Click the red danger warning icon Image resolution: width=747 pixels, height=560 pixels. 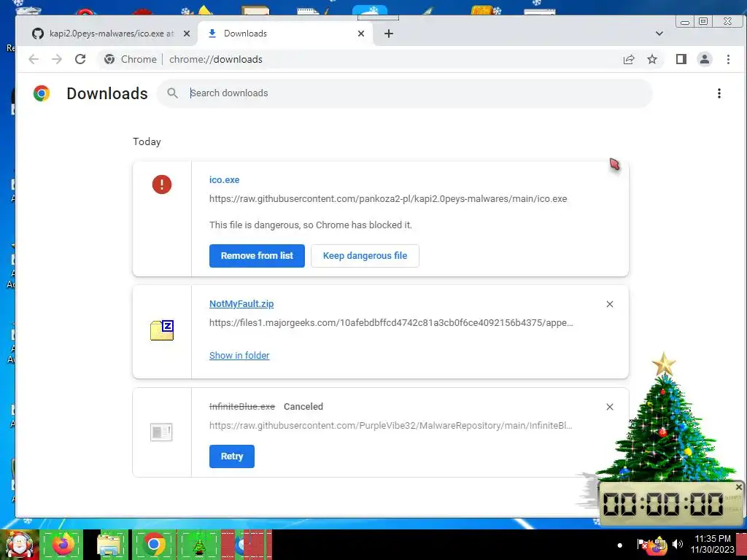point(162,184)
